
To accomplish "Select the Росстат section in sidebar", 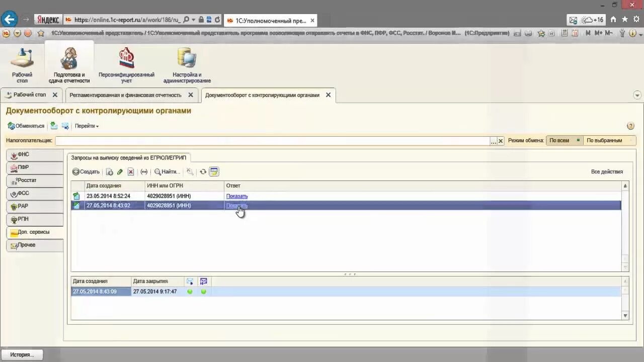I will tap(35, 180).
